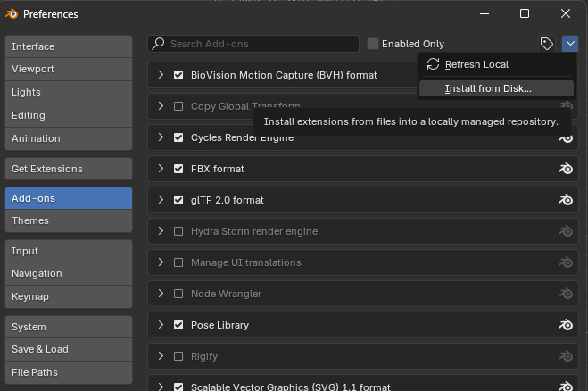This screenshot has height=391, width=588.
Task: Expand Rigify add-on details
Action: pos(161,355)
